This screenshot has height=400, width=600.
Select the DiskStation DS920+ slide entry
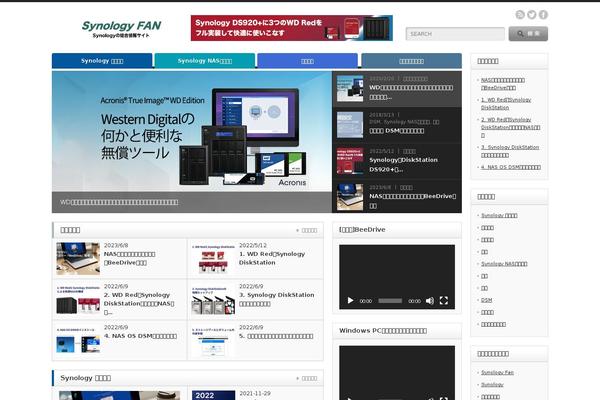pyautogui.click(x=397, y=161)
